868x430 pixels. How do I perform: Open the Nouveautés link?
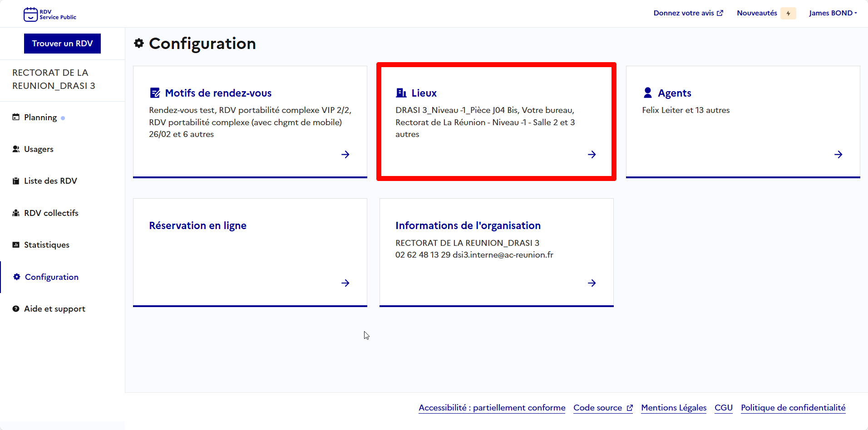pyautogui.click(x=757, y=13)
